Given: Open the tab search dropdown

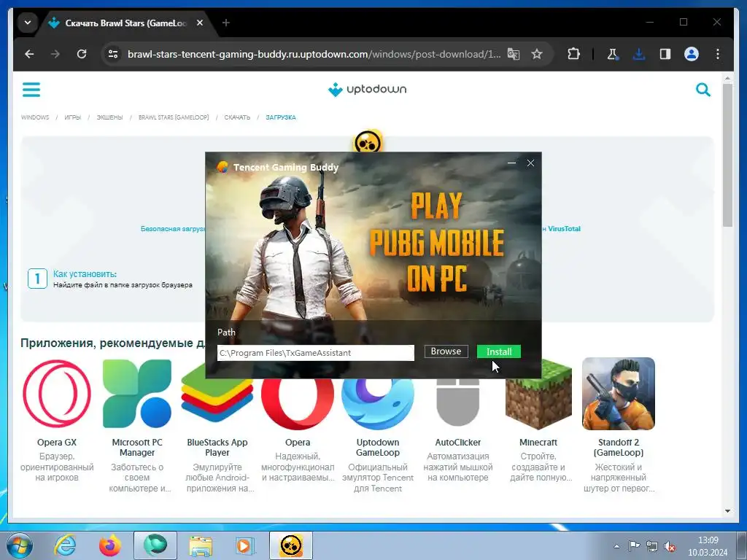Looking at the screenshot, I should pos(28,23).
